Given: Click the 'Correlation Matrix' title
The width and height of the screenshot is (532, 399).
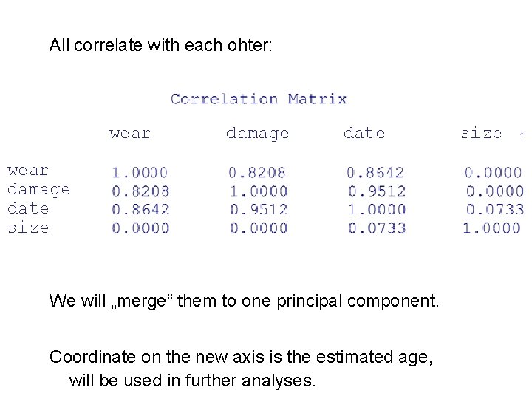Looking at the screenshot, I should 259,99.
